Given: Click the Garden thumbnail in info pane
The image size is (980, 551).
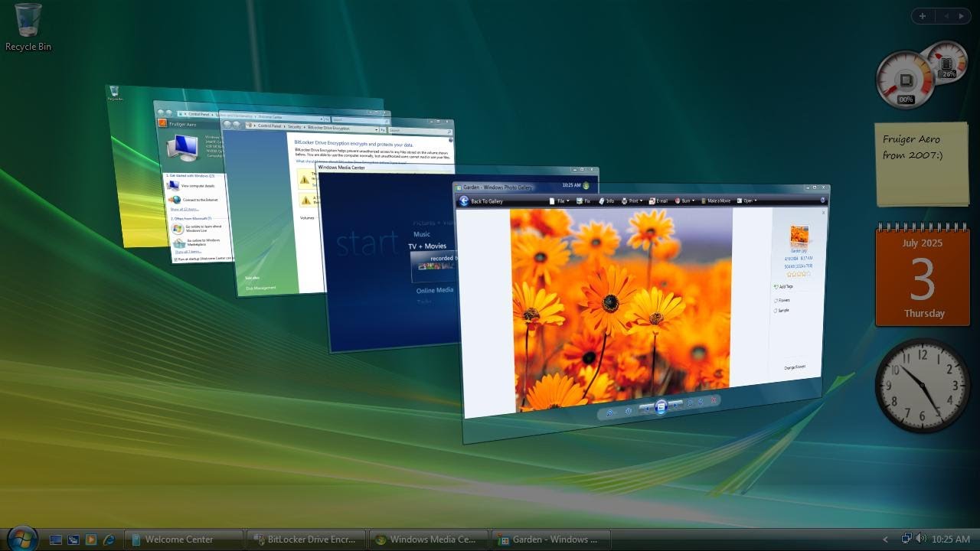Looking at the screenshot, I should [x=799, y=236].
